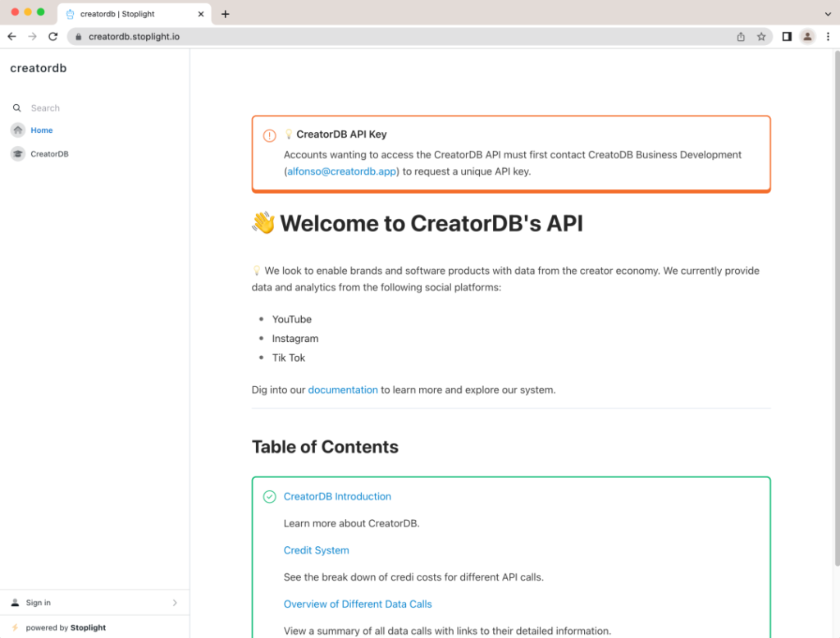Click the creatordb sidebar title
The width and height of the screenshot is (840, 638).
38,68
